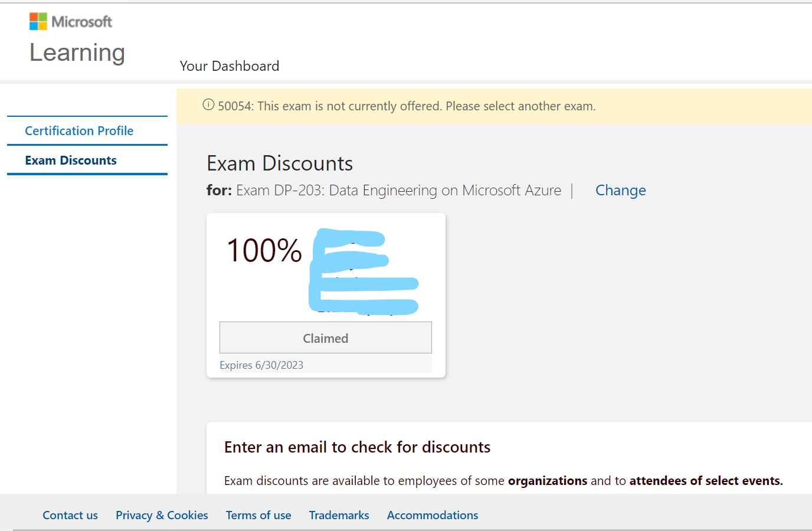Click attendees of select events text
Screen dimensions: 812x531
point(706,481)
